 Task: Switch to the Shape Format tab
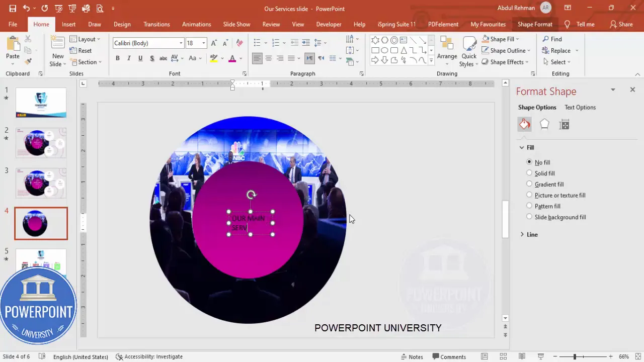(x=535, y=24)
